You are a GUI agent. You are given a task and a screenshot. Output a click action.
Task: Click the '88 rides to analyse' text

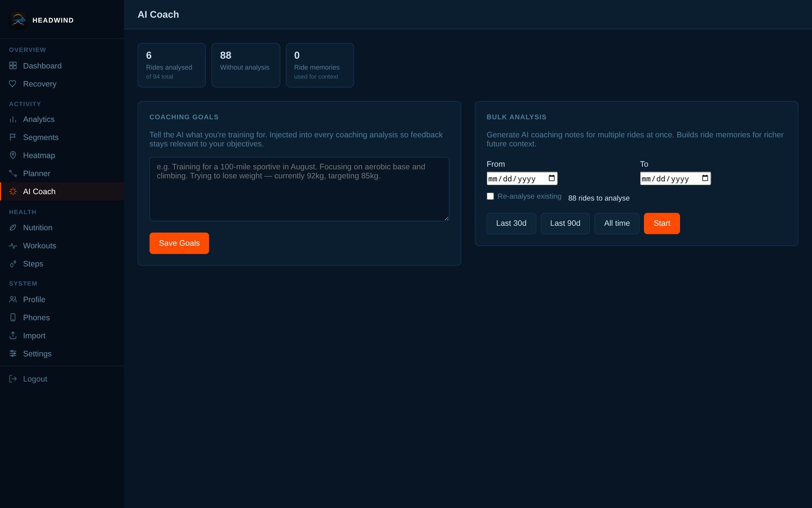click(599, 198)
